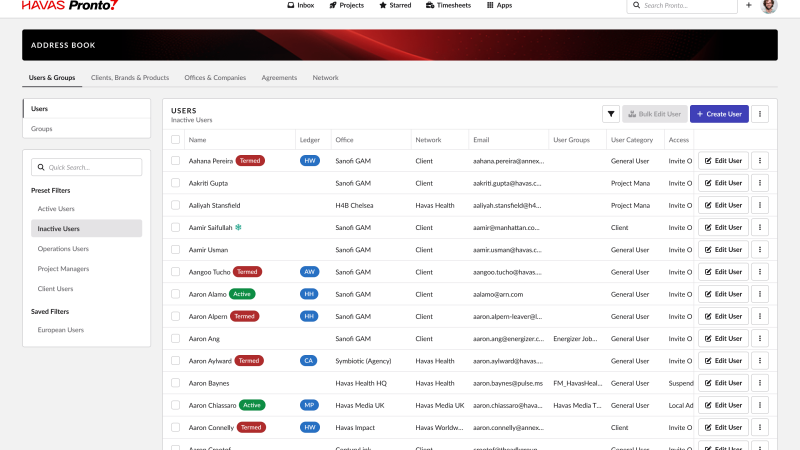This screenshot has height=450, width=800.
Task: Click the Havas Pronto logo
Action: (x=69, y=5)
